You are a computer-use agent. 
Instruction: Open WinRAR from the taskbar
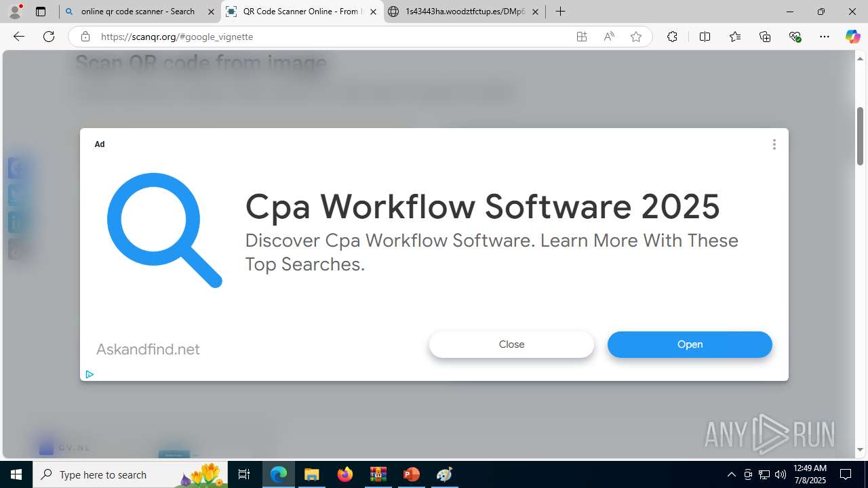point(378,474)
